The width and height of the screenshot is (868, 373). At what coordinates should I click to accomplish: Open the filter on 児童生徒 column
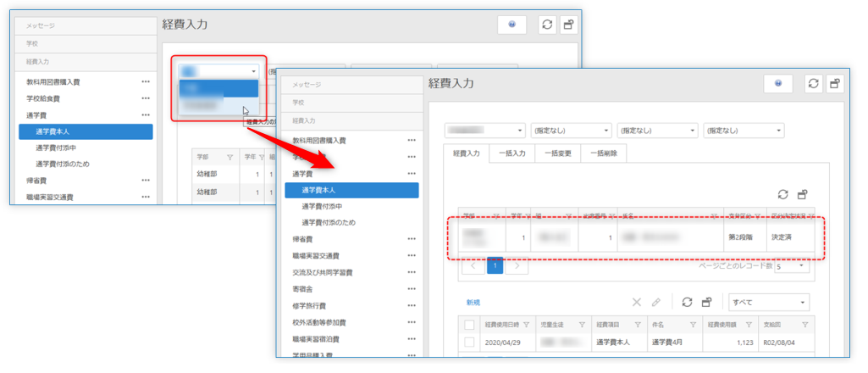[x=582, y=325]
